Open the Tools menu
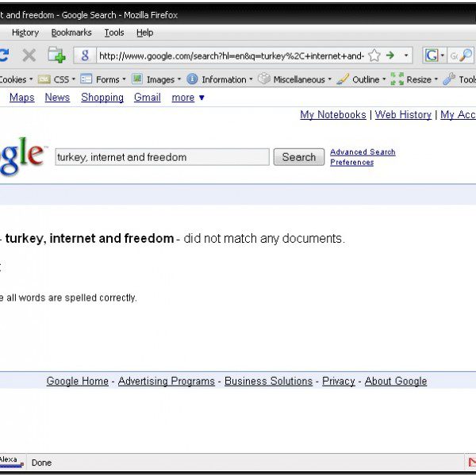Viewport: 476px width, 476px height. 114,33
